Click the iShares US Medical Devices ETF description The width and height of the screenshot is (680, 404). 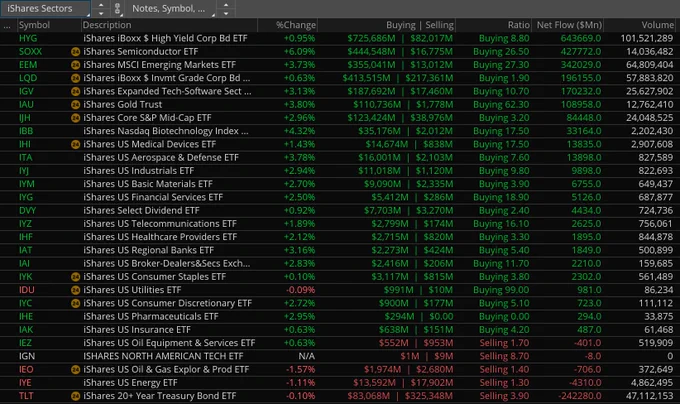pos(150,144)
